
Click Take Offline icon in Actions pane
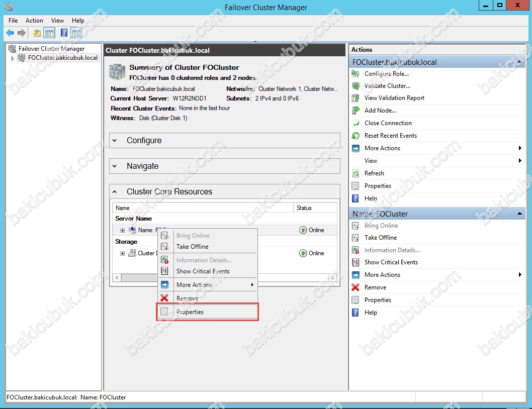355,237
